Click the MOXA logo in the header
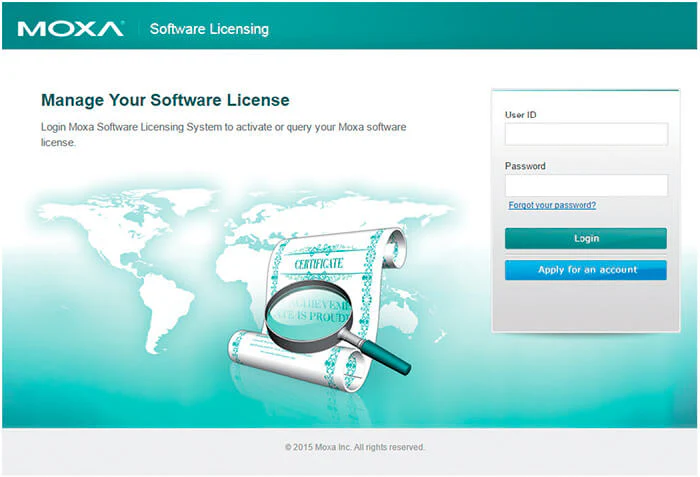Viewport: 700px width, 477px height. tap(71, 29)
